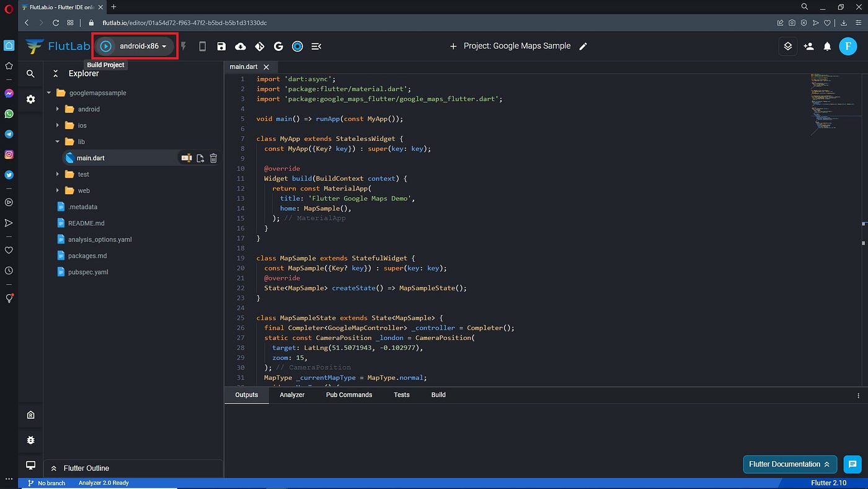Screen dimensions: 868x489
Task: Select the main.dart editor tab
Action: [x=244, y=66]
